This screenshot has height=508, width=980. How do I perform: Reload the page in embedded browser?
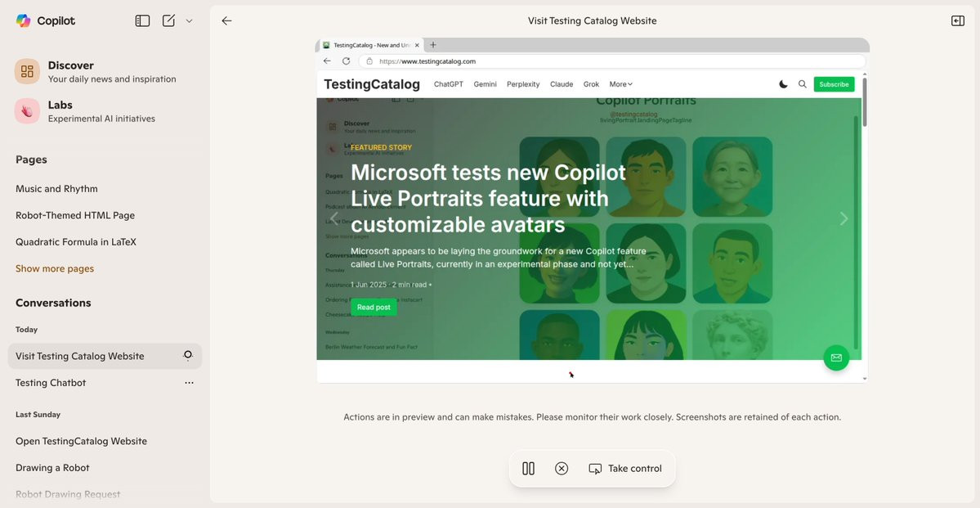(346, 61)
